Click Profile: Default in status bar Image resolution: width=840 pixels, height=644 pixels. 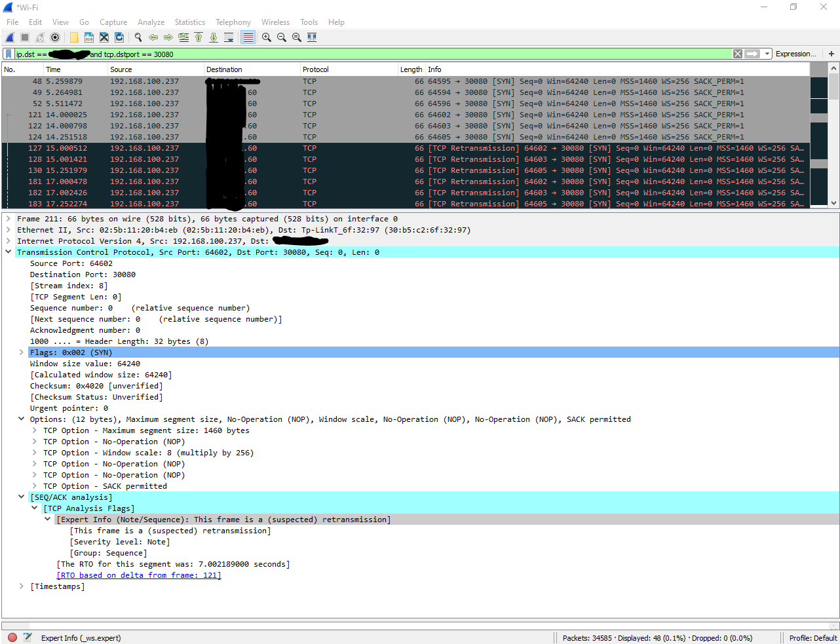click(x=812, y=637)
